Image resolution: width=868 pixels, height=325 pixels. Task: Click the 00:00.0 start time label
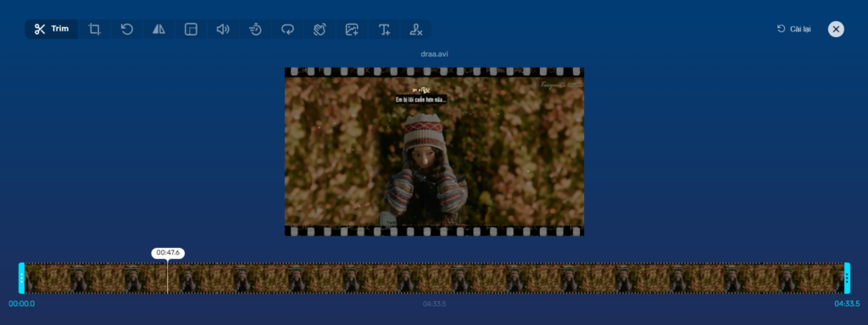point(21,304)
